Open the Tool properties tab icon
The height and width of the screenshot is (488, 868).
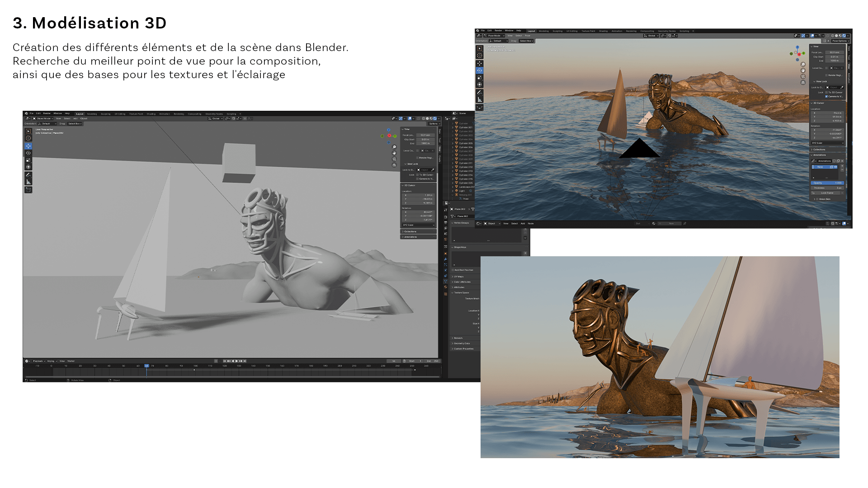[x=446, y=210]
